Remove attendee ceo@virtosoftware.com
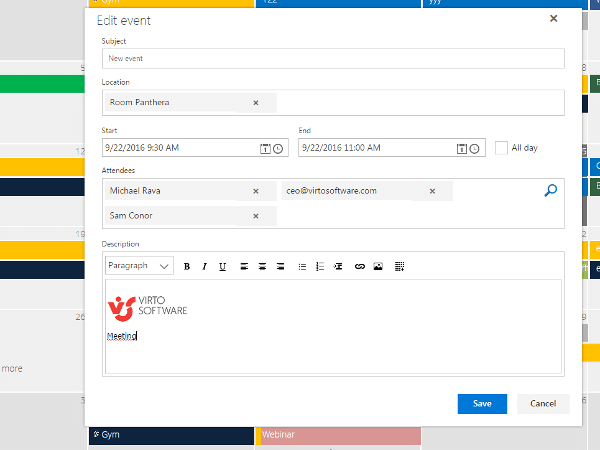The image size is (600, 450). (x=432, y=191)
